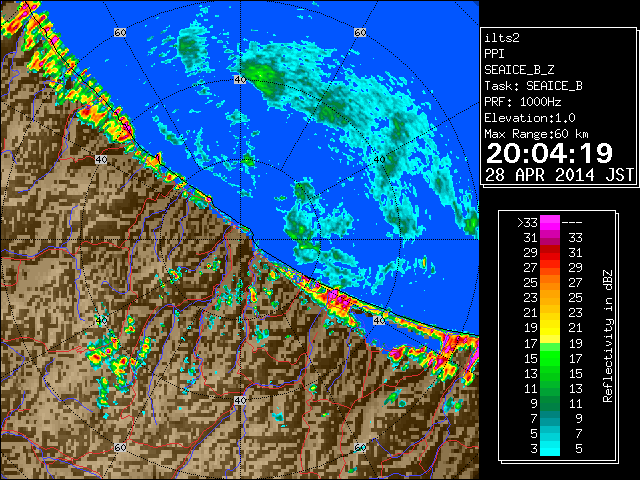Click the 60 km ring label north-northwest over the sea

(x=120, y=32)
